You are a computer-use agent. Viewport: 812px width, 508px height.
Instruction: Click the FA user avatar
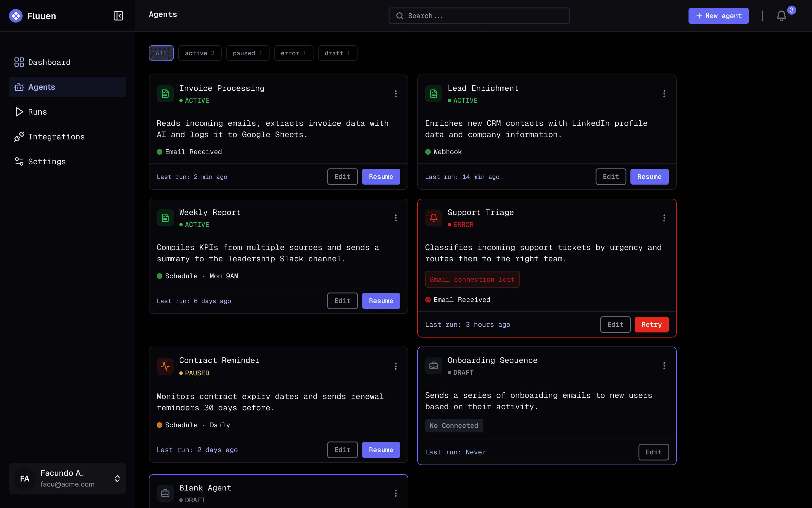point(25,479)
